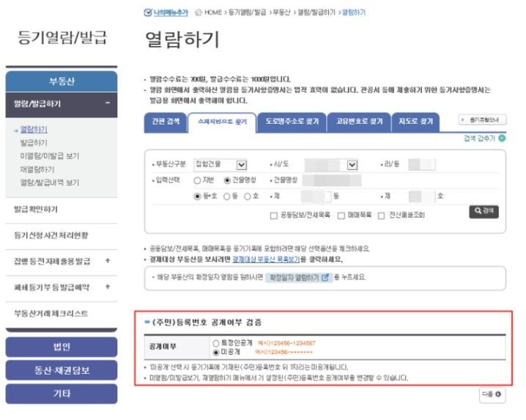This screenshot has height=420, width=526.
Task: Select the 동 only radio button
Action: point(227,196)
